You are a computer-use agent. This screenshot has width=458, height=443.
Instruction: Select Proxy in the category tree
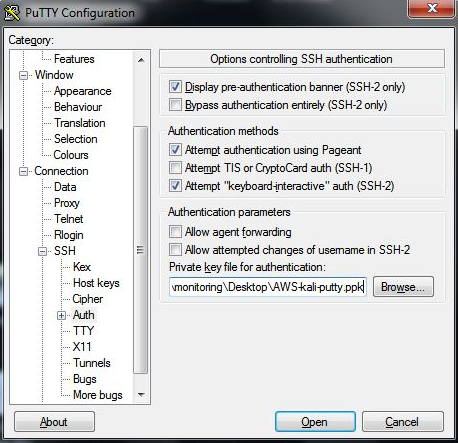coord(67,203)
